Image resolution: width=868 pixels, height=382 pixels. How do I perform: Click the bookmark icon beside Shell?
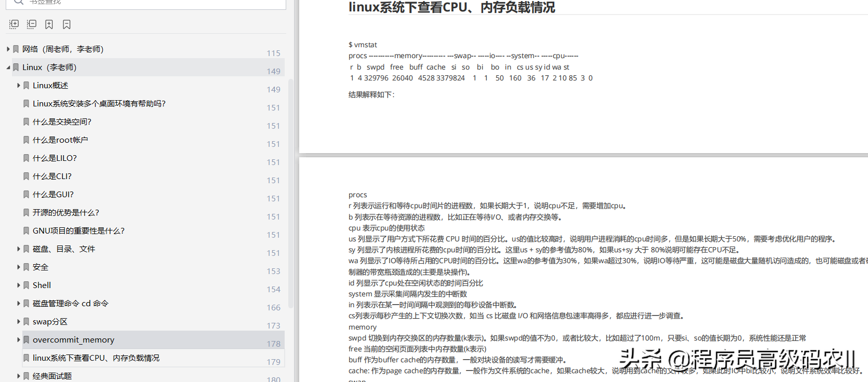point(26,285)
